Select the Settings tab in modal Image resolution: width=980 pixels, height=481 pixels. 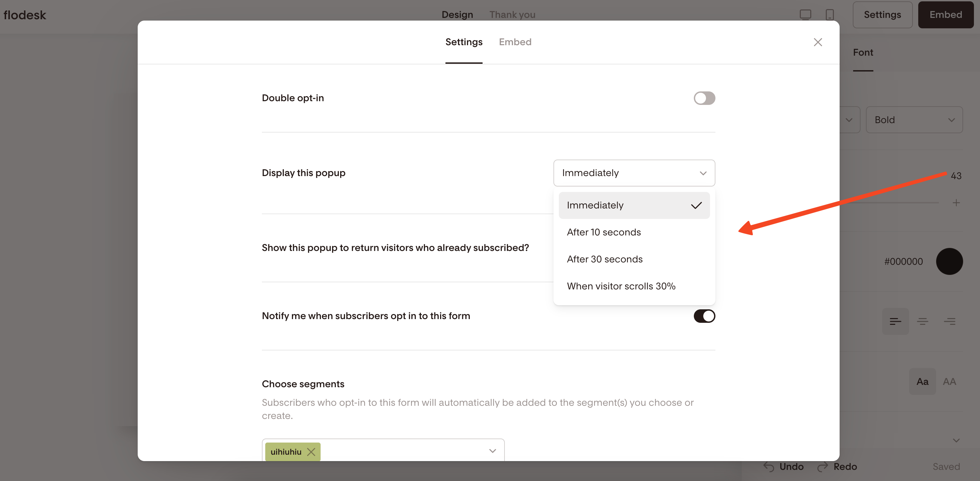tap(464, 42)
